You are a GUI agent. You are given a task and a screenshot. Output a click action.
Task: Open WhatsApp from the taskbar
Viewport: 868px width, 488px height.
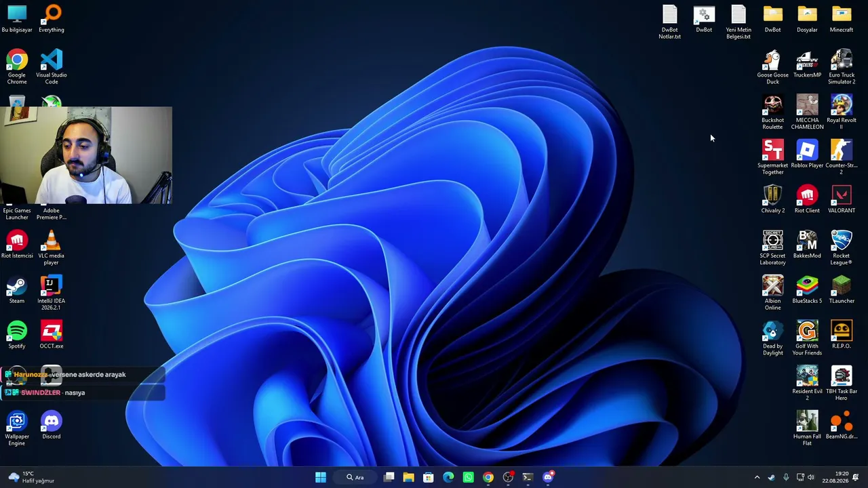(x=468, y=477)
